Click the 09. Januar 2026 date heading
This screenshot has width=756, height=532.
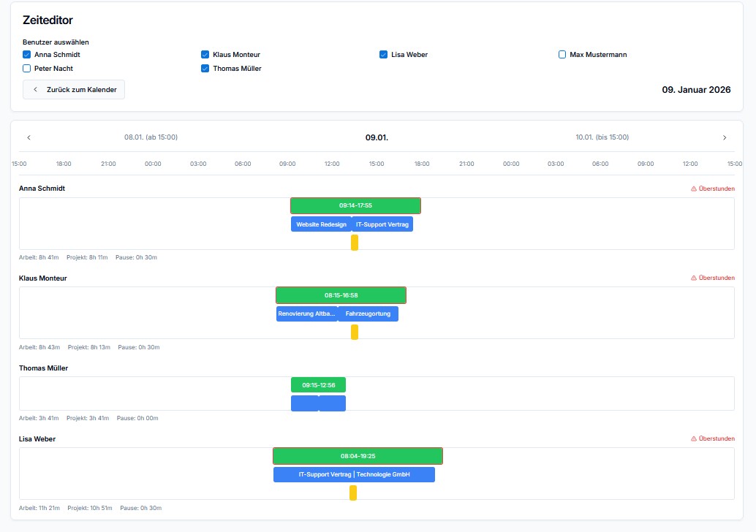click(x=696, y=90)
